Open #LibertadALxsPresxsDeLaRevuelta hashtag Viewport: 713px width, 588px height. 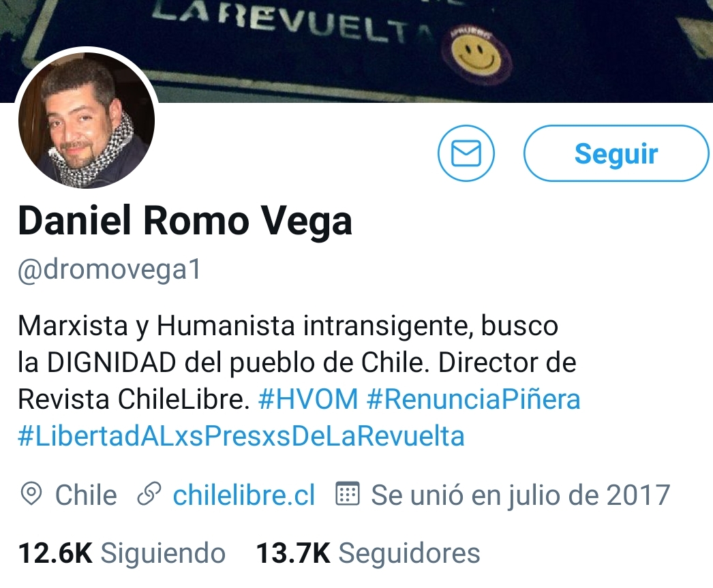[x=241, y=436]
